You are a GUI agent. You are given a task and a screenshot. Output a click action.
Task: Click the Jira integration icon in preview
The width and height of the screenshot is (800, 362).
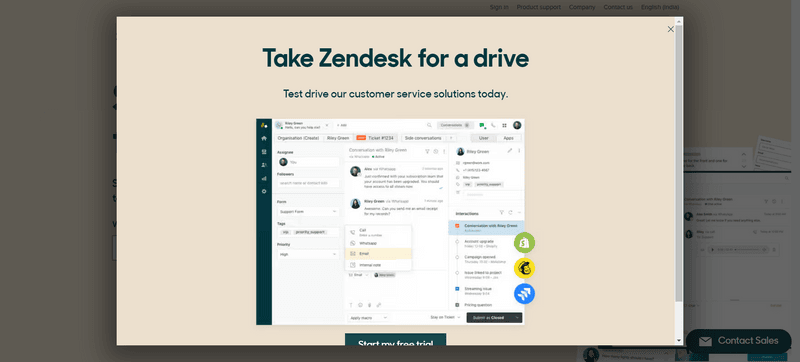pyautogui.click(x=524, y=294)
